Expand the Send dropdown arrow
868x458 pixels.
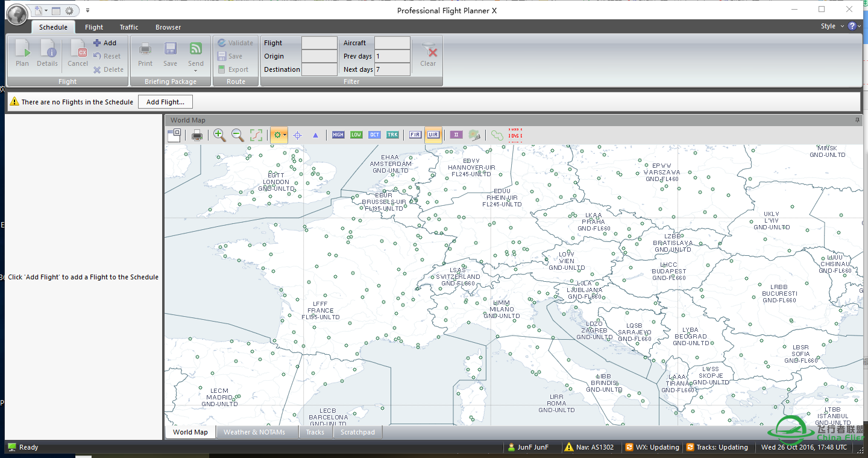point(196,71)
